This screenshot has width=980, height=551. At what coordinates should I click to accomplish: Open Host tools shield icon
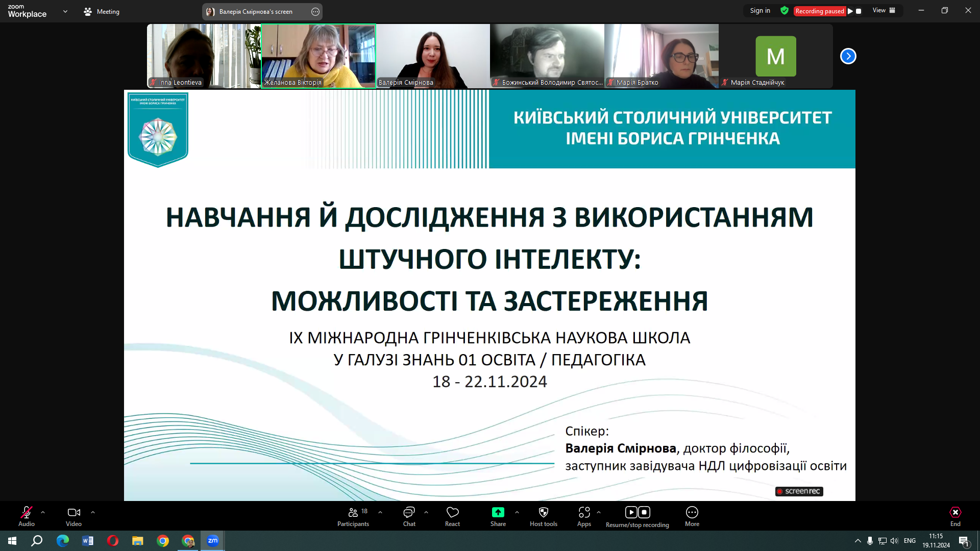543,512
